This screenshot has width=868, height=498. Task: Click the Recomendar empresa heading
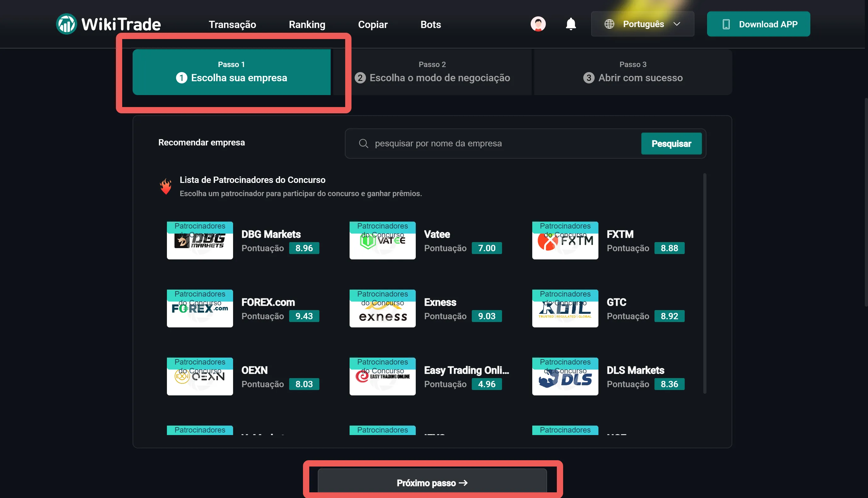coord(202,143)
